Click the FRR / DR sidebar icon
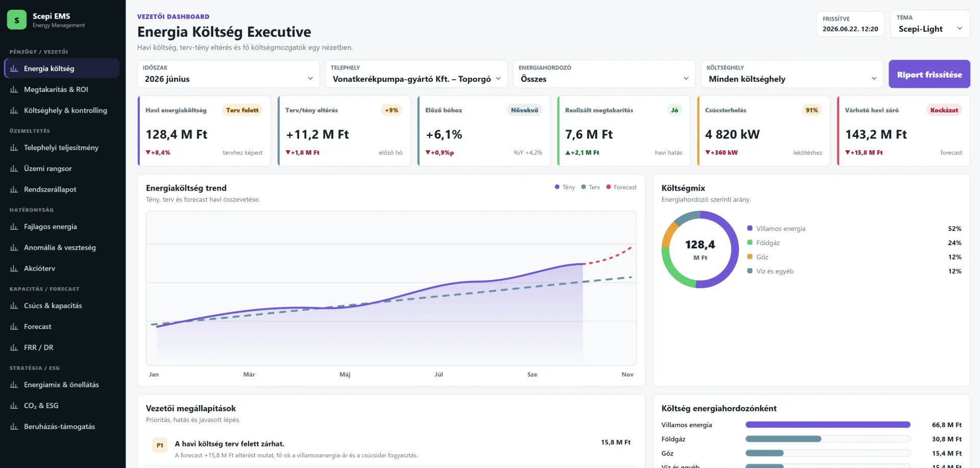The image size is (980, 468). coord(14,348)
